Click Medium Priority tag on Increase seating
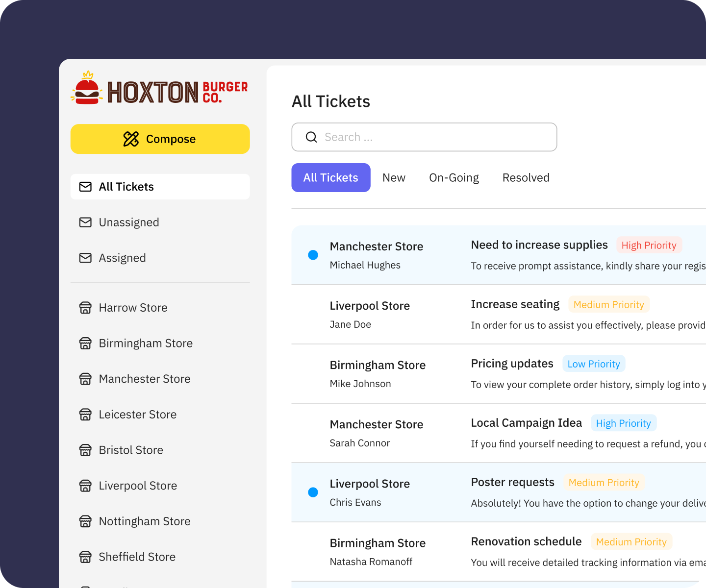Screen dimensions: 706x588 click(609, 304)
